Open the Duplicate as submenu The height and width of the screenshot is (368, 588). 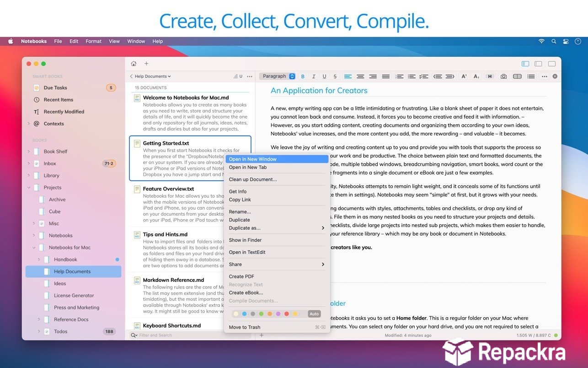coord(277,228)
